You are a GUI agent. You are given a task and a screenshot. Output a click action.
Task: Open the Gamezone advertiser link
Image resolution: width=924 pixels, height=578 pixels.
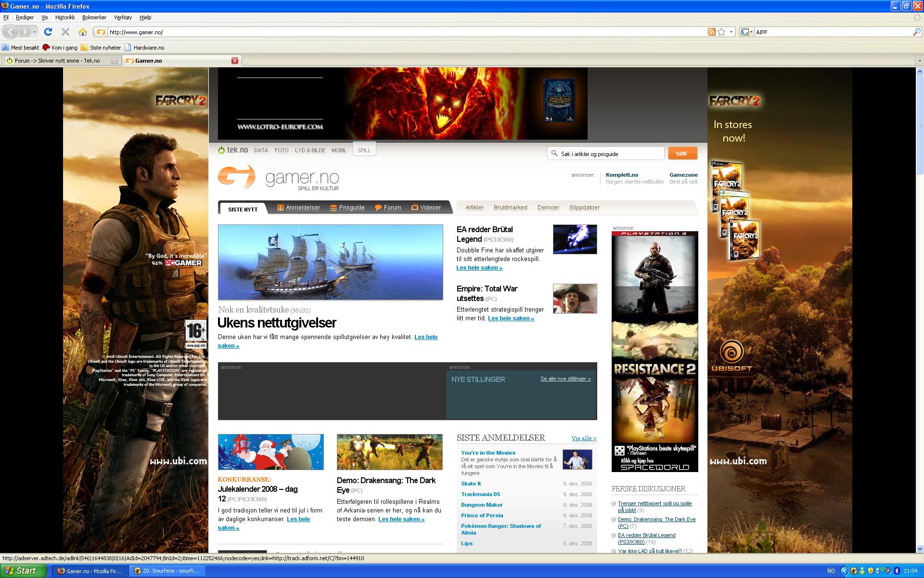tap(683, 175)
